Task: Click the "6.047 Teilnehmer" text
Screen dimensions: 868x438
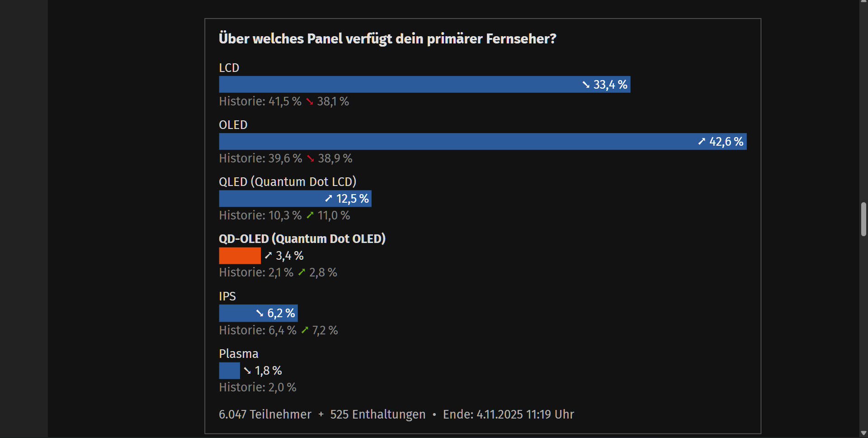Action: pos(265,414)
